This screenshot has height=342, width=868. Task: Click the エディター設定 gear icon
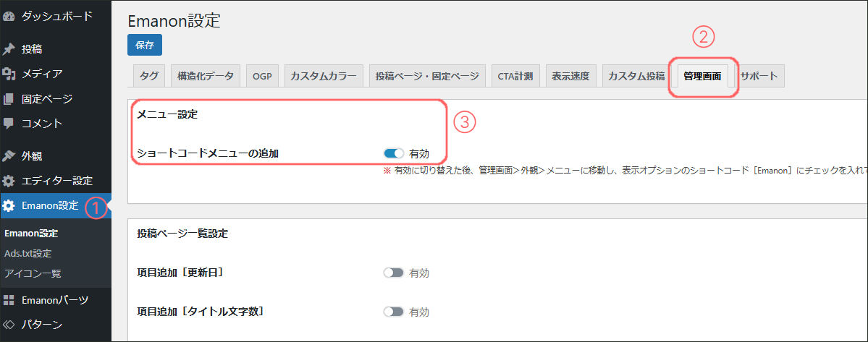pyautogui.click(x=9, y=181)
